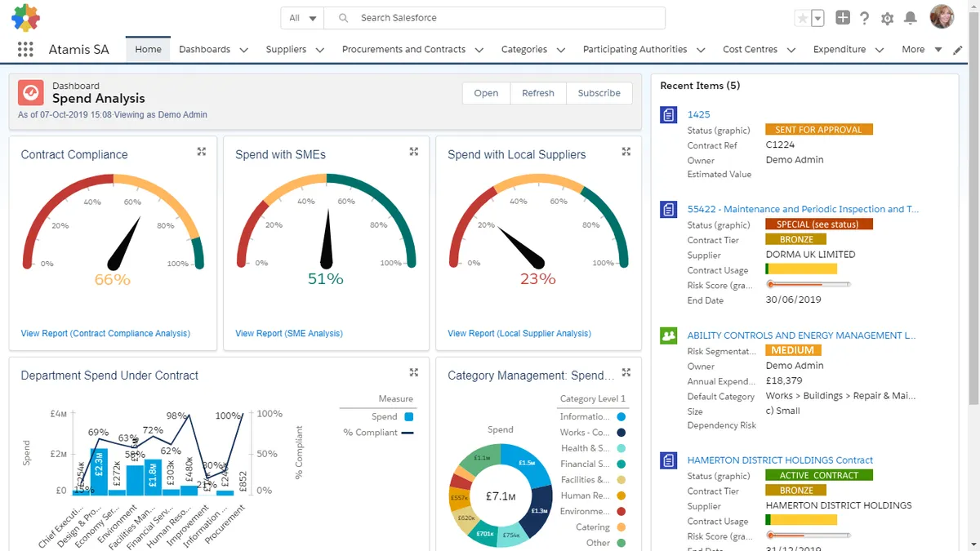Open the global actions plus icon

click(x=843, y=18)
